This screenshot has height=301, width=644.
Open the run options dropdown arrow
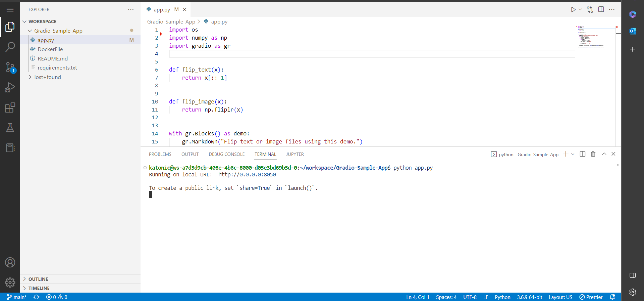(x=580, y=9)
